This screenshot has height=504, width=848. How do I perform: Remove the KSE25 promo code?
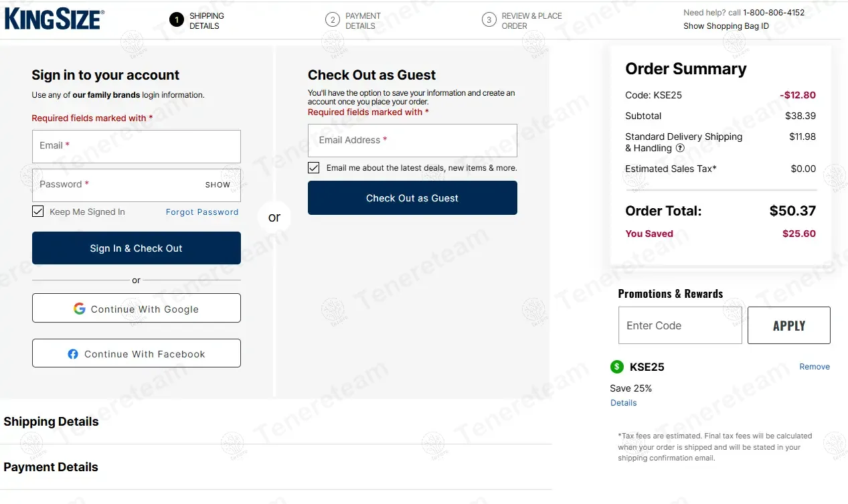coord(815,367)
